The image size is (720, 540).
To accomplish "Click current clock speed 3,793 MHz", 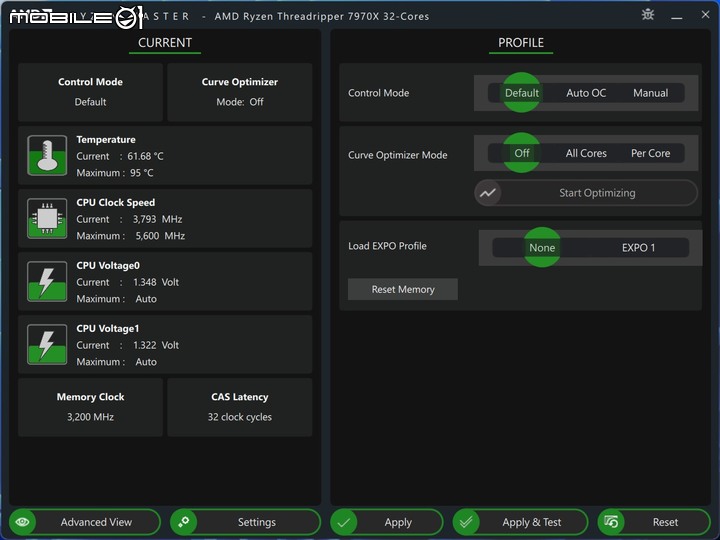I will (x=158, y=219).
